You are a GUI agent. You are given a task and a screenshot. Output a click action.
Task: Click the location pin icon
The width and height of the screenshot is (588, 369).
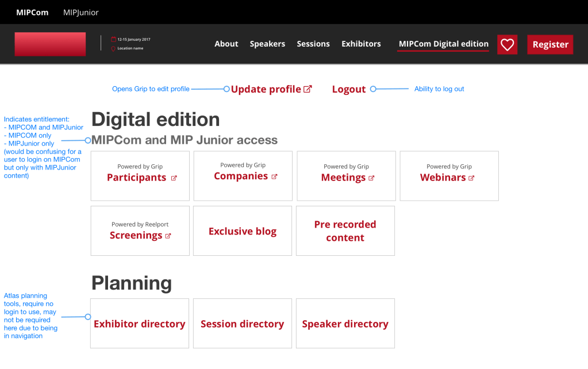click(x=113, y=49)
